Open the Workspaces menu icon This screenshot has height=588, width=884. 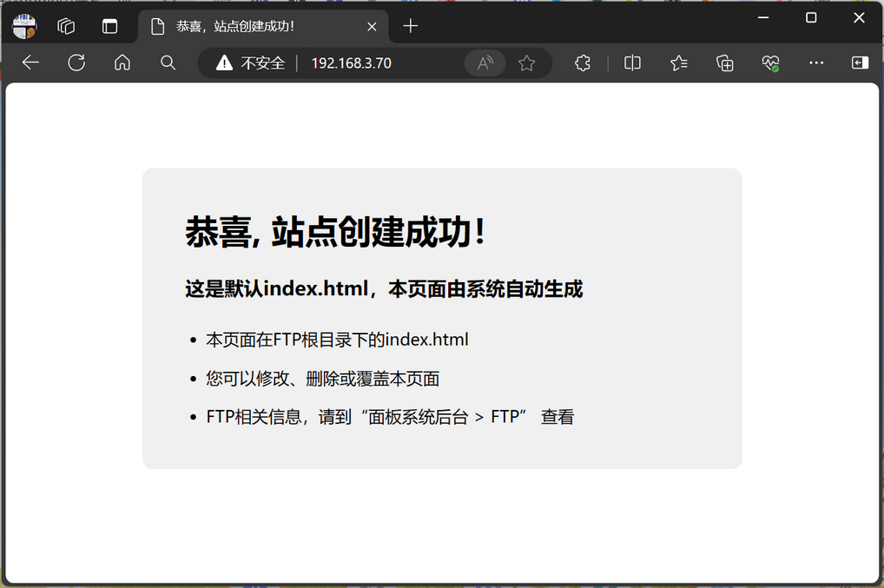click(x=66, y=26)
